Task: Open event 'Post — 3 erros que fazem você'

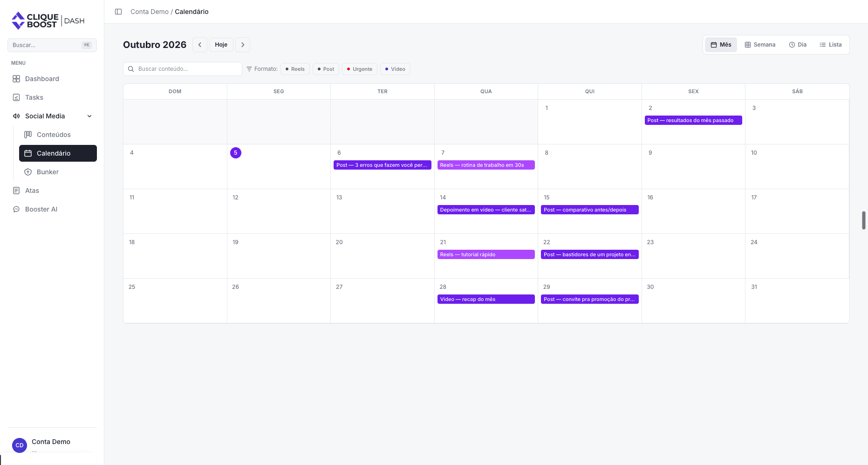Action: tap(382, 165)
